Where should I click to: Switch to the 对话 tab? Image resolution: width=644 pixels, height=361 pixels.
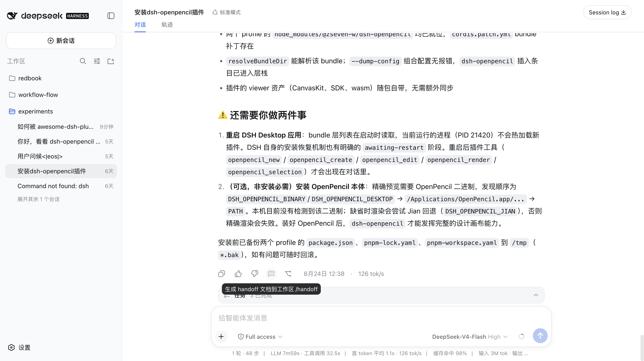[x=140, y=25]
